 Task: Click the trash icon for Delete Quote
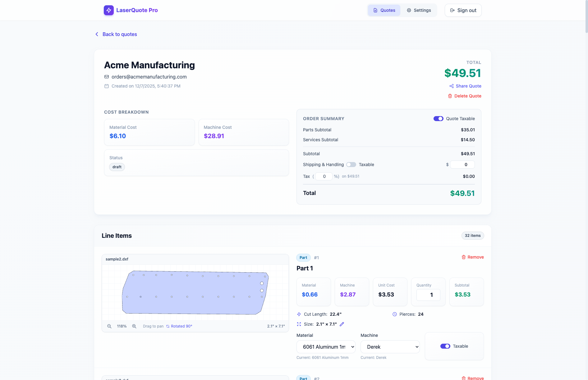(450, 96)
